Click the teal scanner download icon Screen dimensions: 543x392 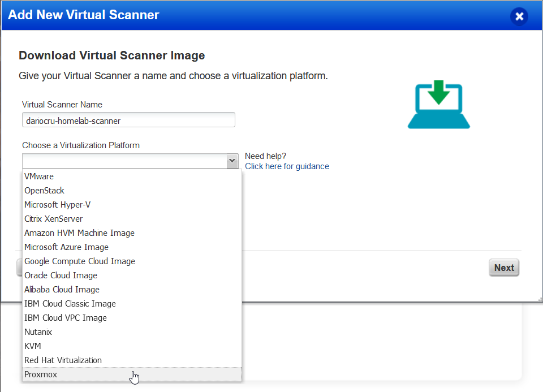coord(438,105)
